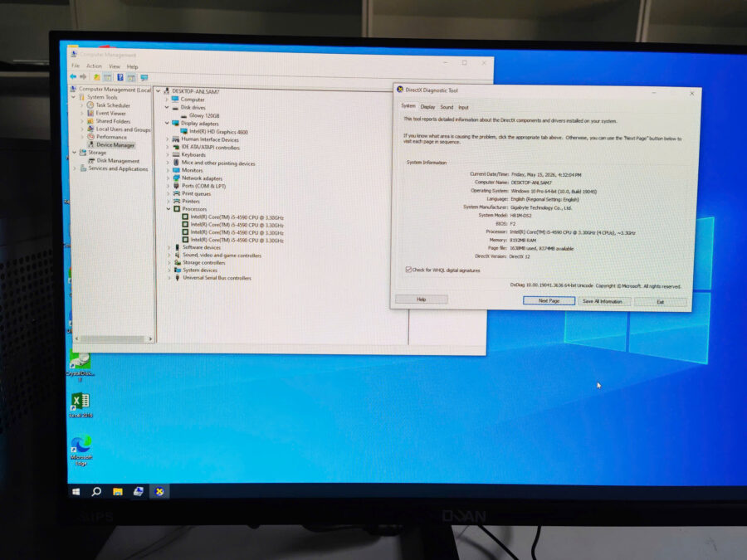Click the Next Page button
Image resolution: width=747 pixels, height=560 pixels.
549,300
